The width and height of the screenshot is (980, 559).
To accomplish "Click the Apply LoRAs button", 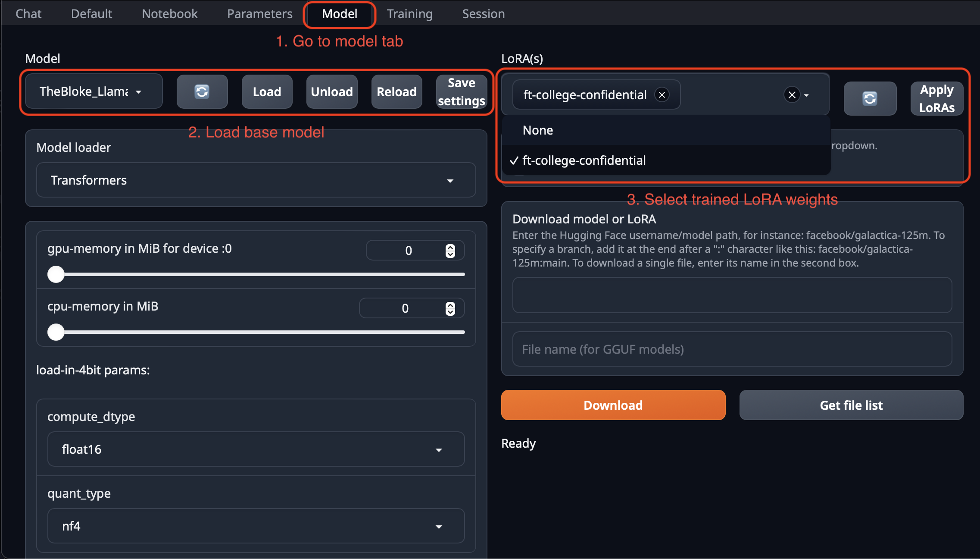I will [936, 99].
